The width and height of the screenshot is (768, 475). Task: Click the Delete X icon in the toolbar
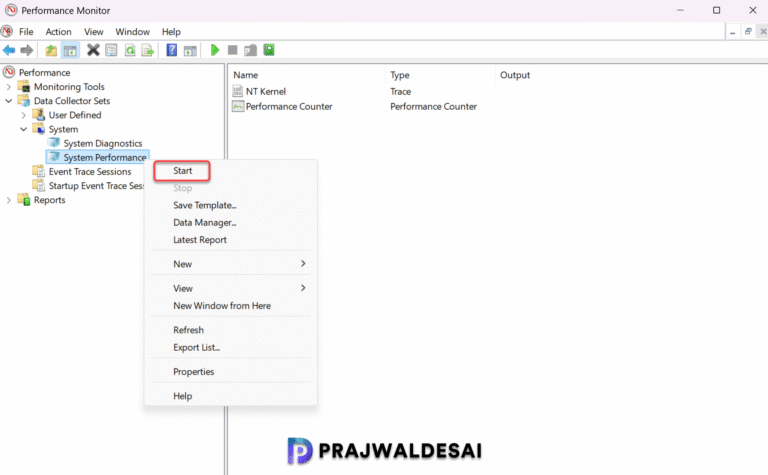93,50
